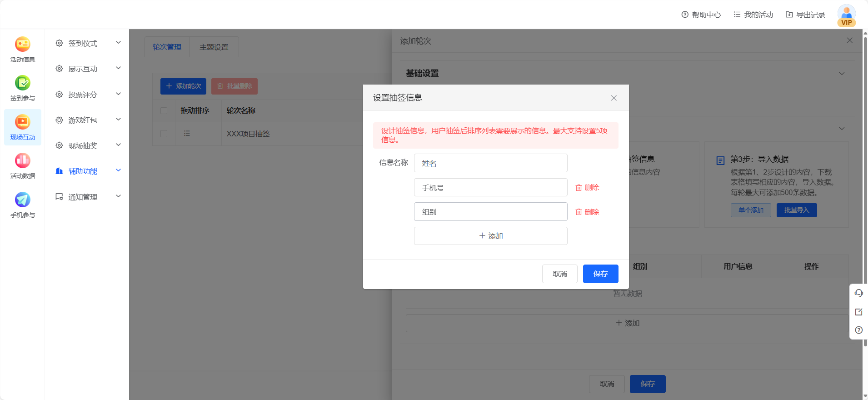Close the 设置抽签信息 dialog

click(x=614, y=98)
